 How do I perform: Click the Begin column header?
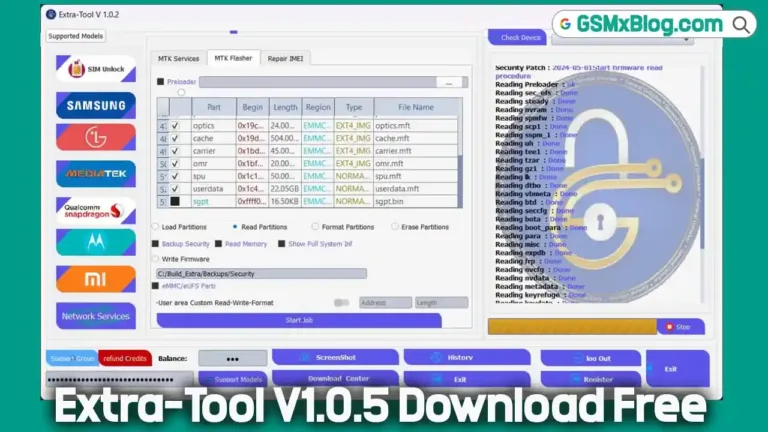(253, 107)
